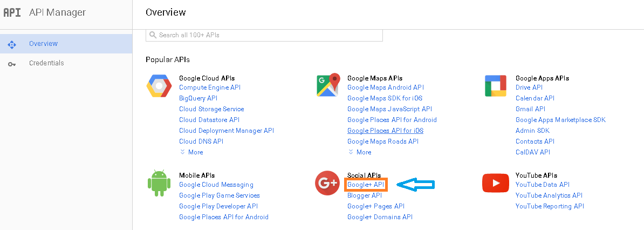This screenshot has height=230, width=644.
Task: Open Google+ Domains API link
Action: coord(380,217)
